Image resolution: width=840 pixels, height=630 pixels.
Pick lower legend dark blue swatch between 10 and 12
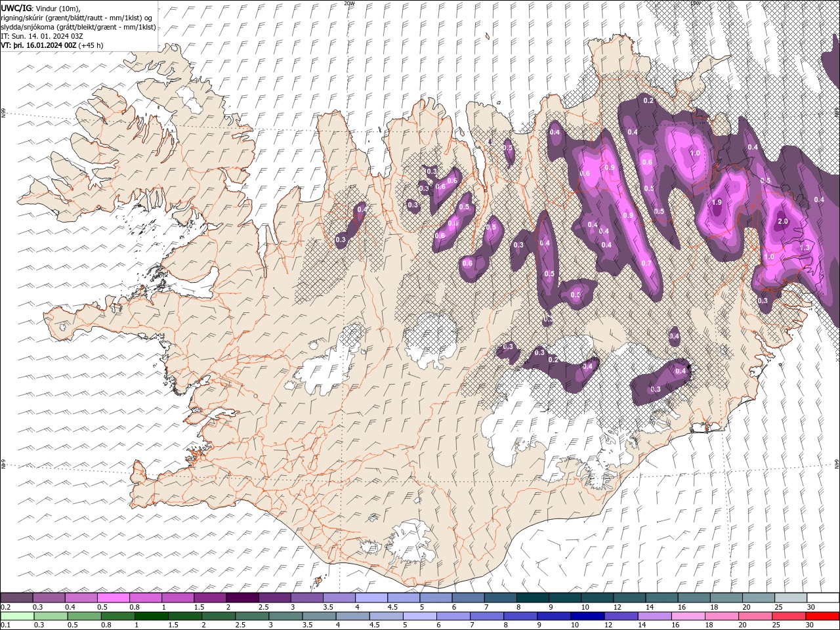[587, 616]
